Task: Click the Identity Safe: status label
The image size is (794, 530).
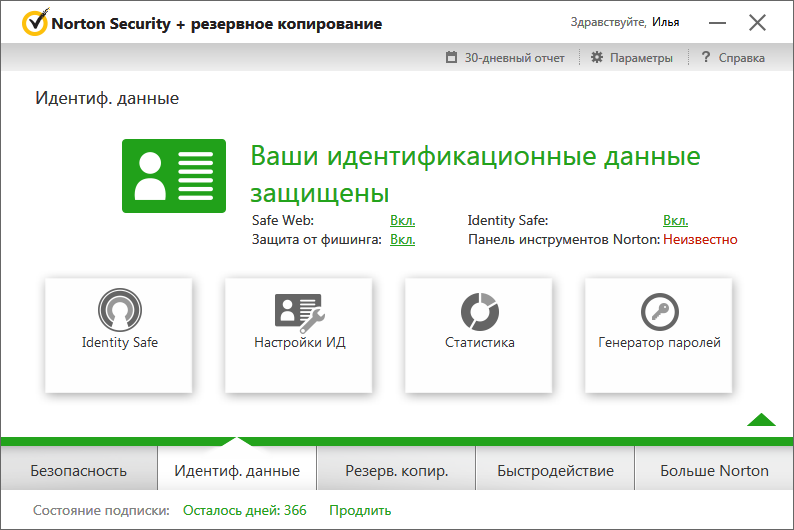Action: point(507,220)
